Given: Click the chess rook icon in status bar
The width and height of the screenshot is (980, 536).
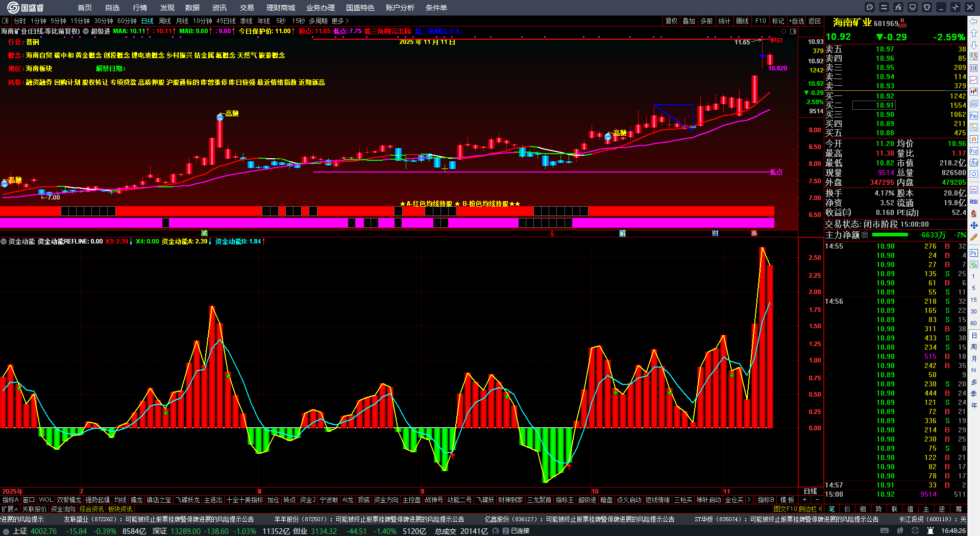Looking at the screenshot, I should (930, 531).
